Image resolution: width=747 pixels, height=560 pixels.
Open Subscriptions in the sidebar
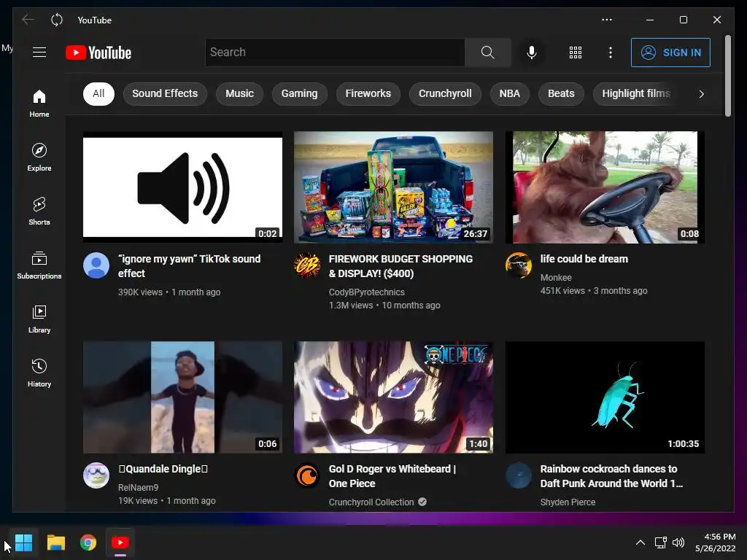(39, 265)
